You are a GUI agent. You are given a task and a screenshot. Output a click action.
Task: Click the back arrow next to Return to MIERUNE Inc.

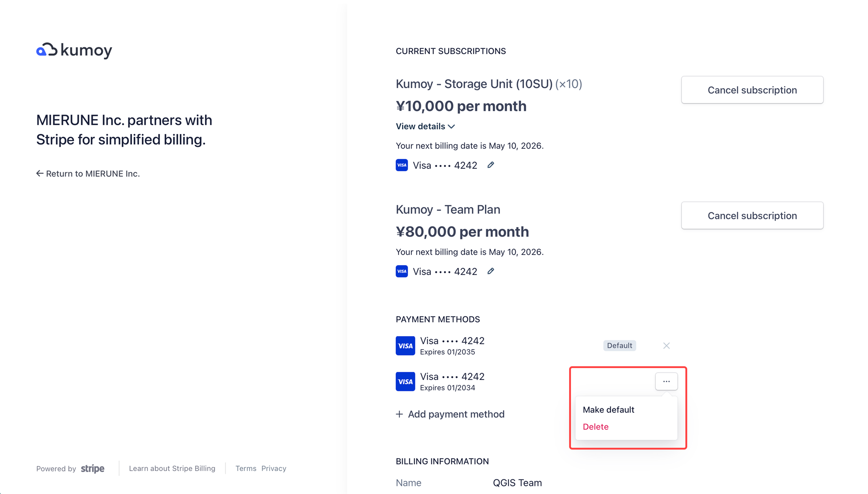point(39,173)
